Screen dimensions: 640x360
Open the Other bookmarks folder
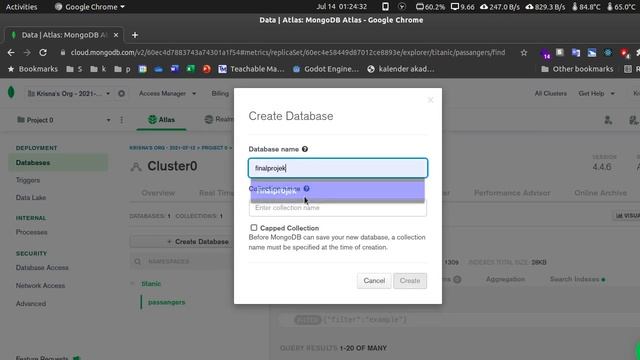pos(577,69)
